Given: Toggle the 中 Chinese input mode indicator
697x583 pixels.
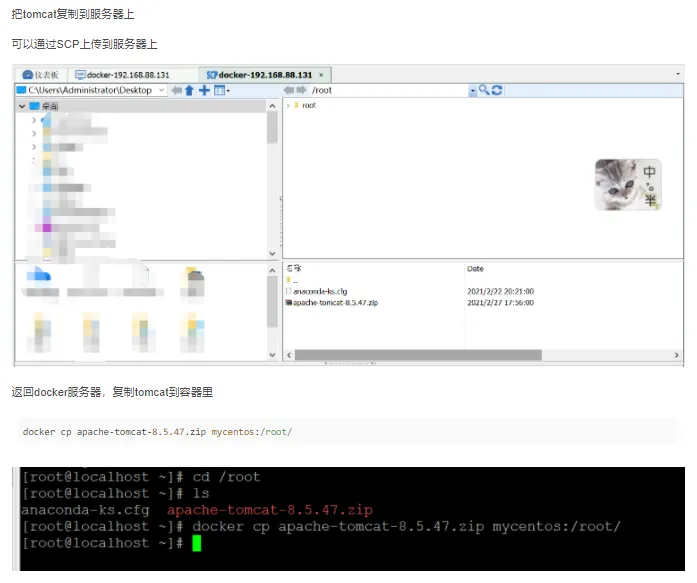Looking at the screenshot, I should click(649, 172).
